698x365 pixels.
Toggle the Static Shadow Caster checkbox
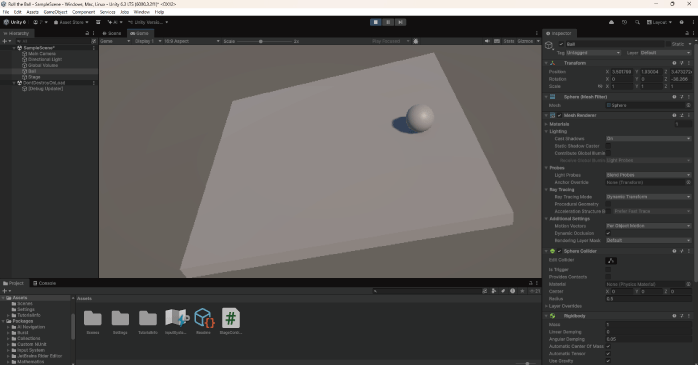click(x=608, y=146)
